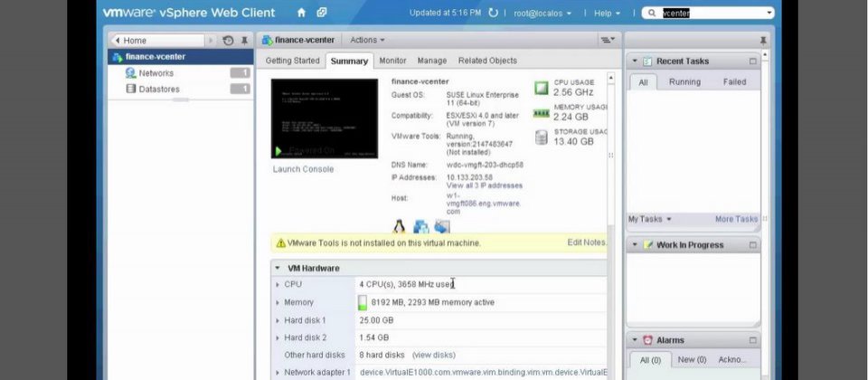Click the refresh icon next to update time
This screenshot has width=868, height=380.
click(x=493, y=13)
